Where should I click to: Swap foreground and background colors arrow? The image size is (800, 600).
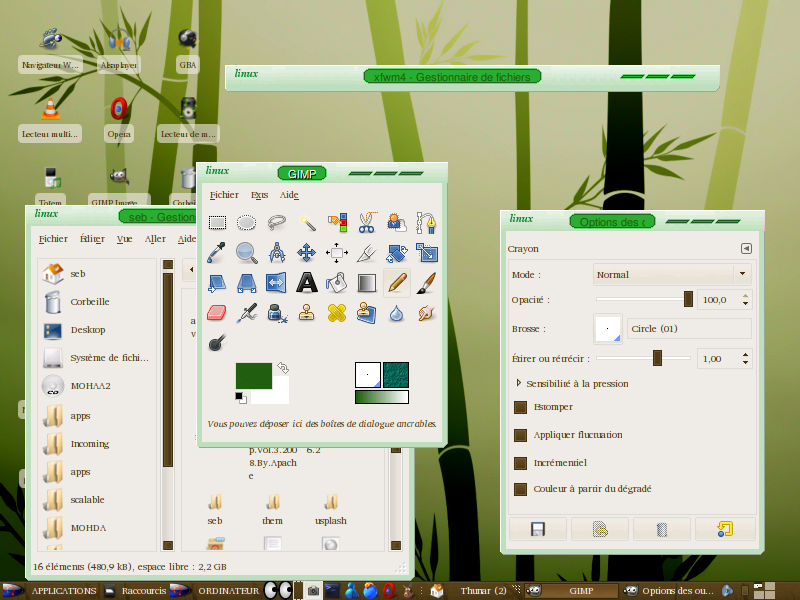point(283,367)
